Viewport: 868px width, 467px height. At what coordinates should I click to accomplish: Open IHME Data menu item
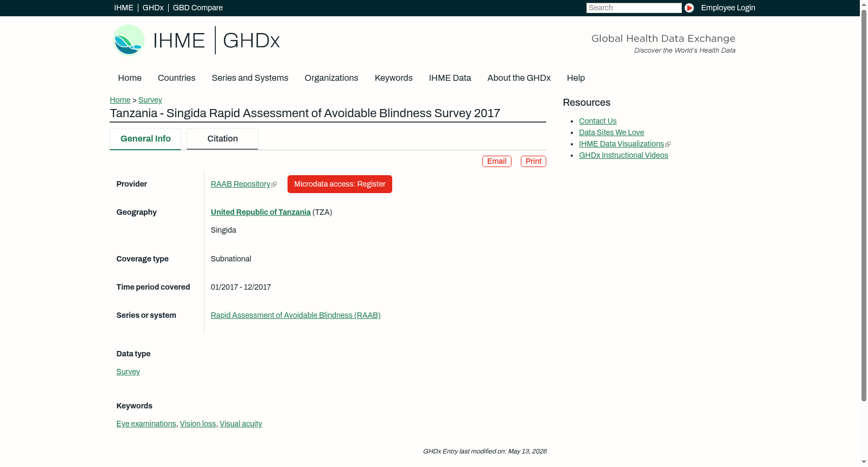pos(450,78)
